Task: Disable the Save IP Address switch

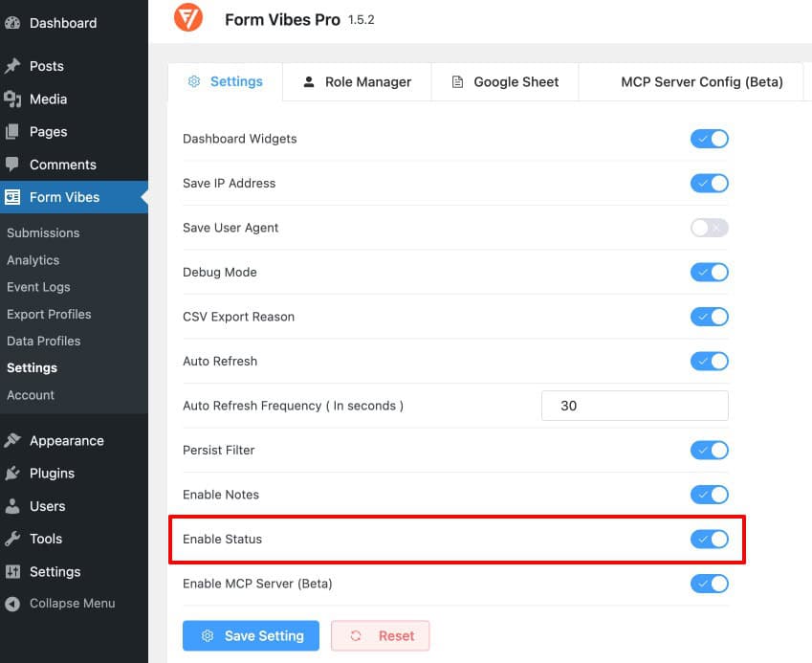Action: click(x=710, y=184)
